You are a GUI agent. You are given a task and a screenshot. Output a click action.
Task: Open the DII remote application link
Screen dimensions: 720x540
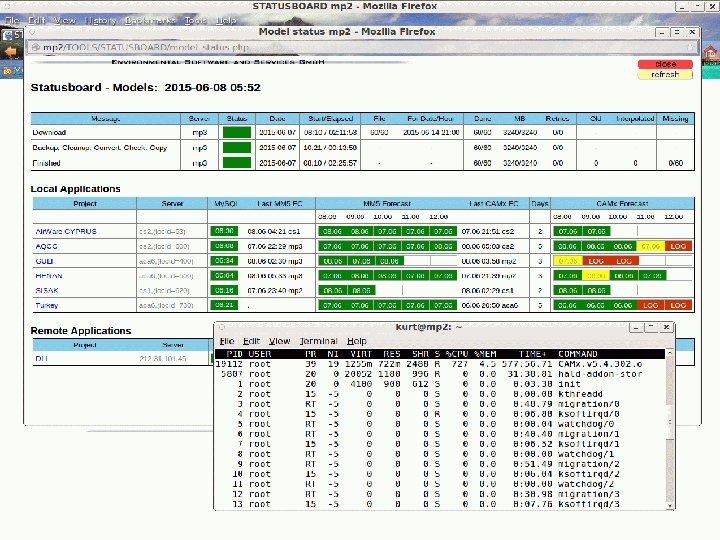pyautogui.click(x=41, y=358)
